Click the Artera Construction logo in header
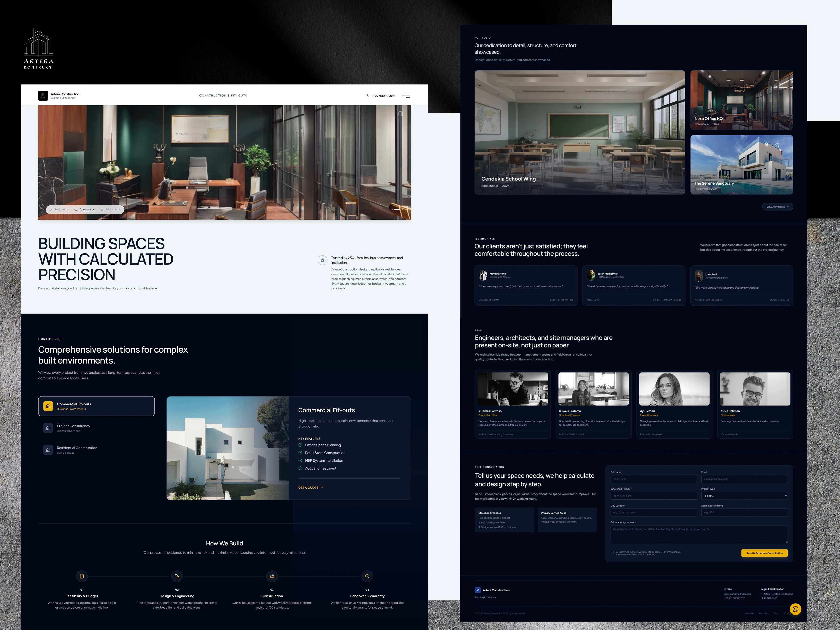The width and height of the screenshot is (840, 630). 43,96
